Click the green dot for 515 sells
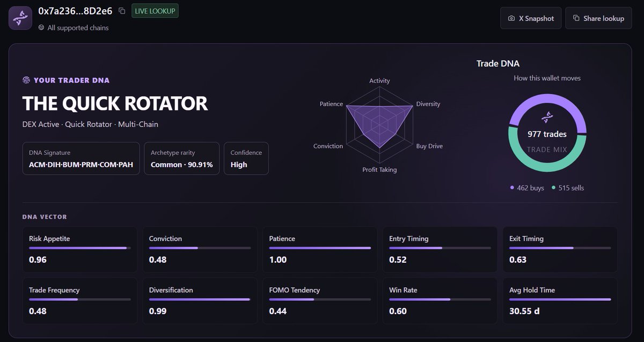The width and height of the screenshot is (644, 342). point(553,188)
